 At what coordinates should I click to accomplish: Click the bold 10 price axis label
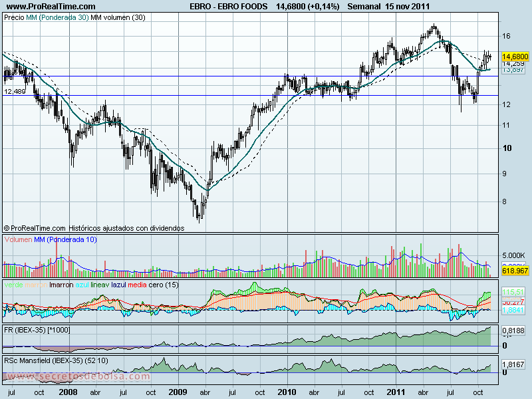click(x=507, y=148)
